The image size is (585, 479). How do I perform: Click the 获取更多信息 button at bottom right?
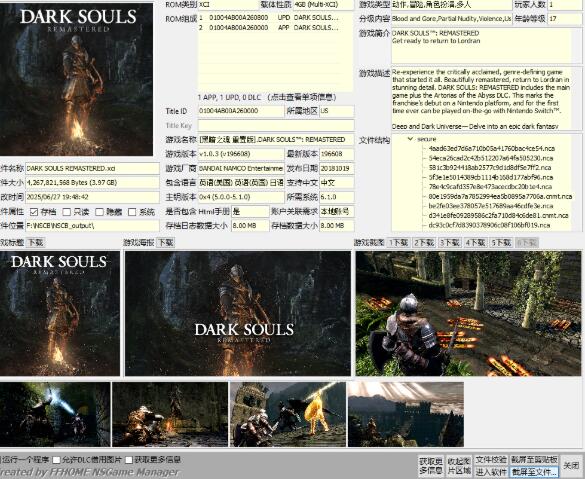[x=431, y=466]
